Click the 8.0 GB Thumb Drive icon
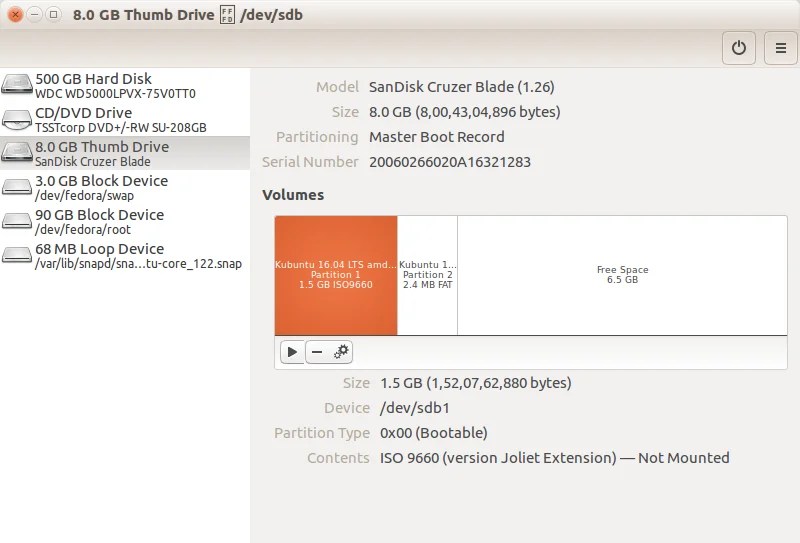The image size is (800, 543). (17, 153)
